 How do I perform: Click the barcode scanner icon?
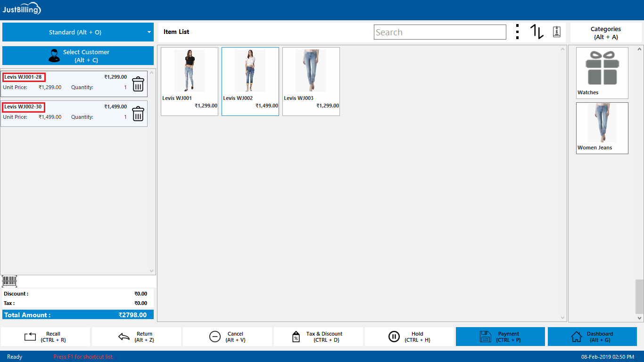(x=9, y=281)
